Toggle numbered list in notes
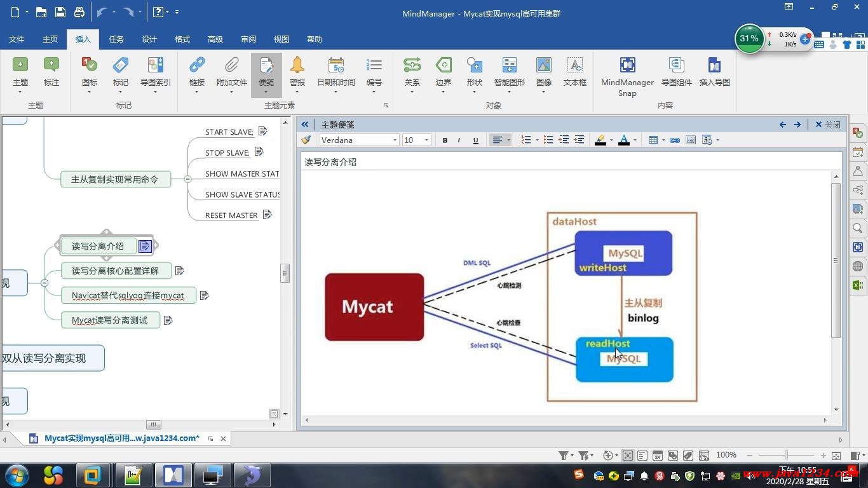This screenshot has height=488, width=868. click(526, 140)
